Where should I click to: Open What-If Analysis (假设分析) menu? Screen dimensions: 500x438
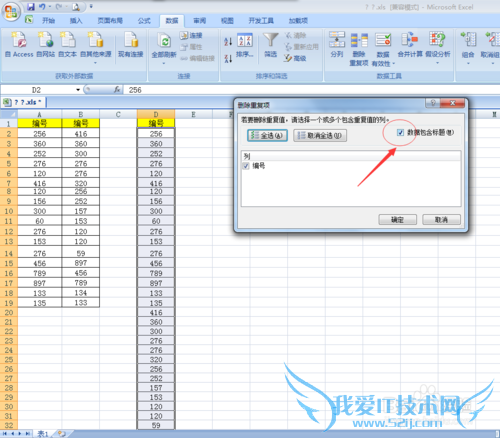tap(438, 47)
